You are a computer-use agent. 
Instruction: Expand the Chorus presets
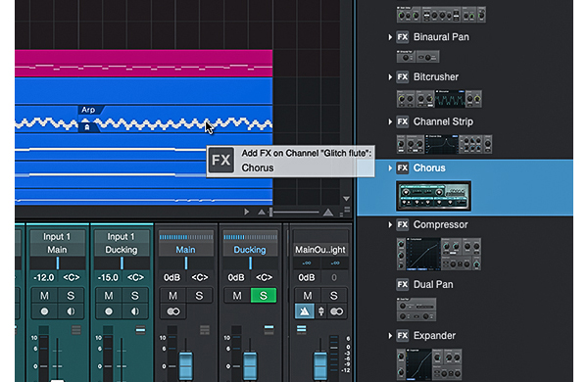390,167
